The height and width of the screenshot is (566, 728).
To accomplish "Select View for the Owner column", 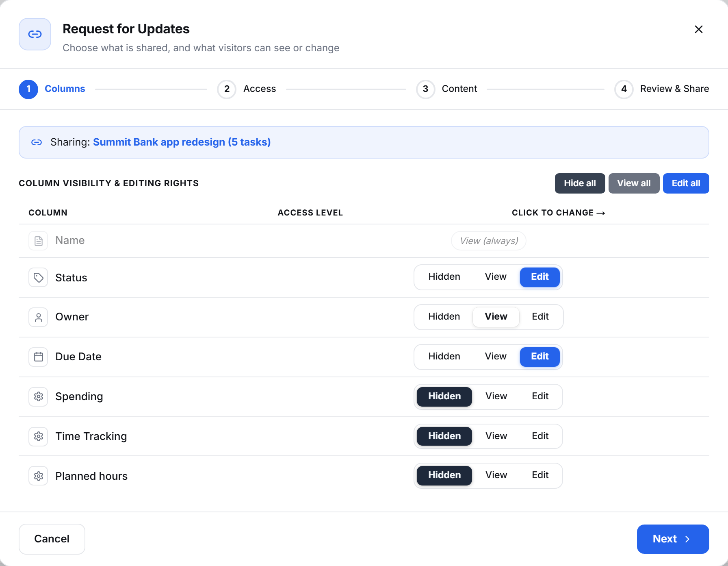I will coord(496,317).
